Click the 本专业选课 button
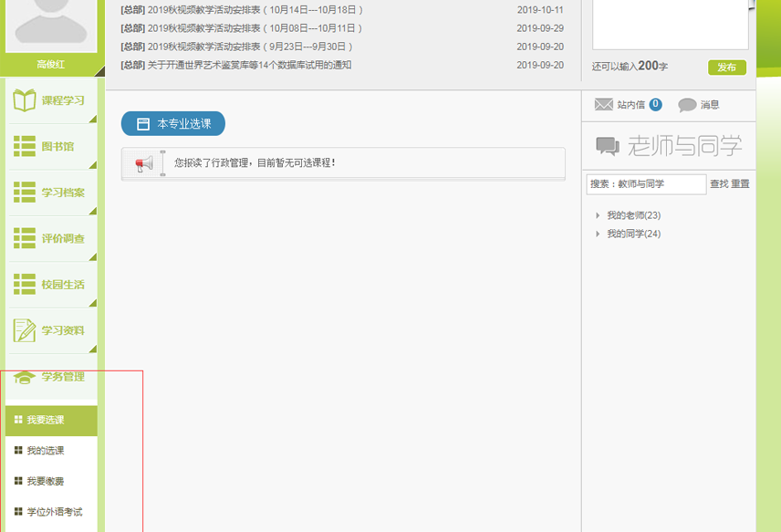Viewport: 781px width, 532px height. tap(173, 124)
